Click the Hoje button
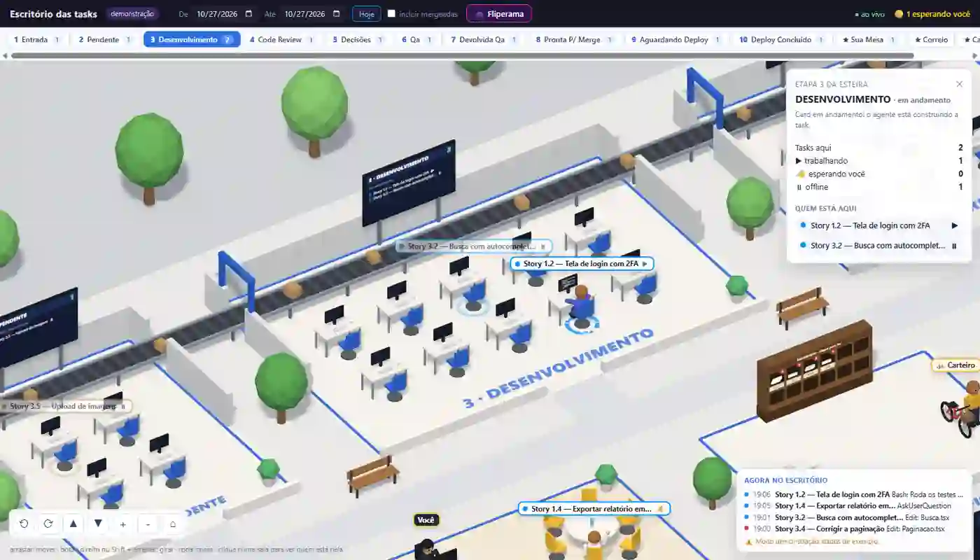This screenshot has width=980, height=560. (x=366, y=14)
